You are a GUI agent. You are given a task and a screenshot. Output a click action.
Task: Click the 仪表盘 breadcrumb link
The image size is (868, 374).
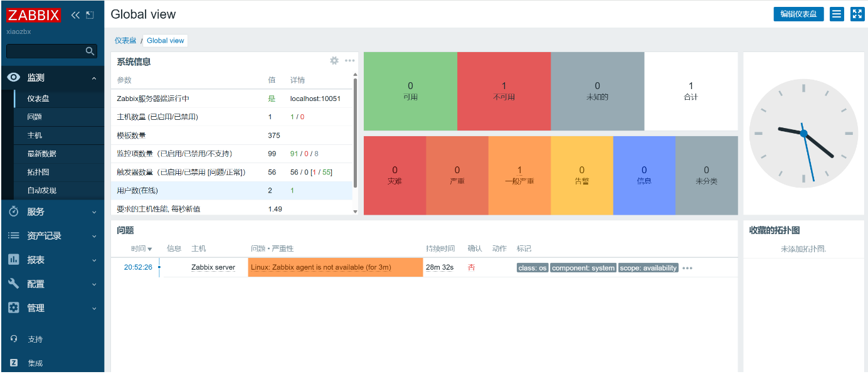[125, 40]
